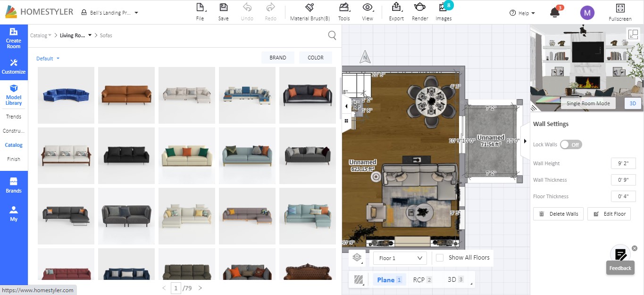Image resolution: width=644 pixels, height=295 pixels.
Task: Click the catalog search magnifier icon
Action: click(x=332, y=35)
